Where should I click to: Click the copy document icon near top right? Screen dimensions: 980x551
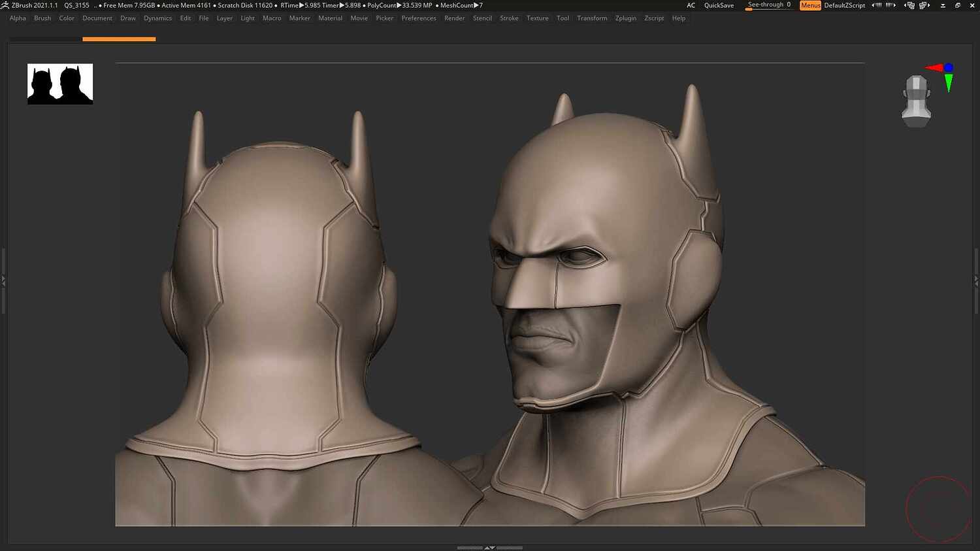(910, 5)
